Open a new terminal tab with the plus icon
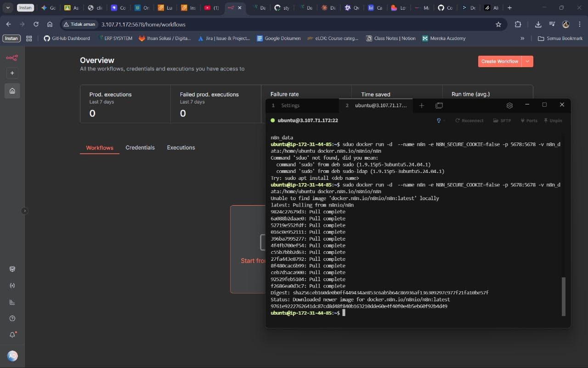 [x=422, y=105]
